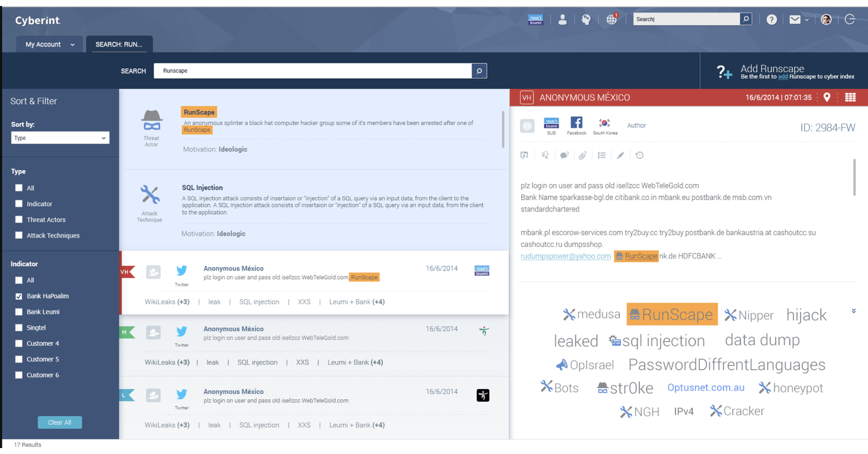This screenshot has height=454, width=868.
Task: Check the Customer 5 checkbox
Action: [19, 359]
